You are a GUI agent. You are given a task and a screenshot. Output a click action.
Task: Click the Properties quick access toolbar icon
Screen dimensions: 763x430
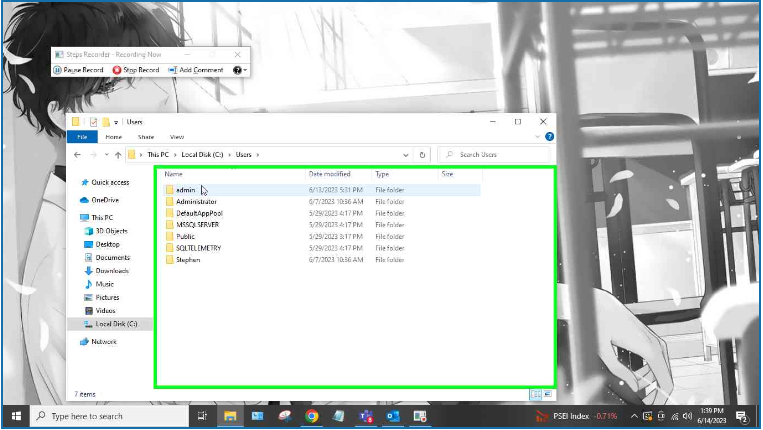point(93,122)
